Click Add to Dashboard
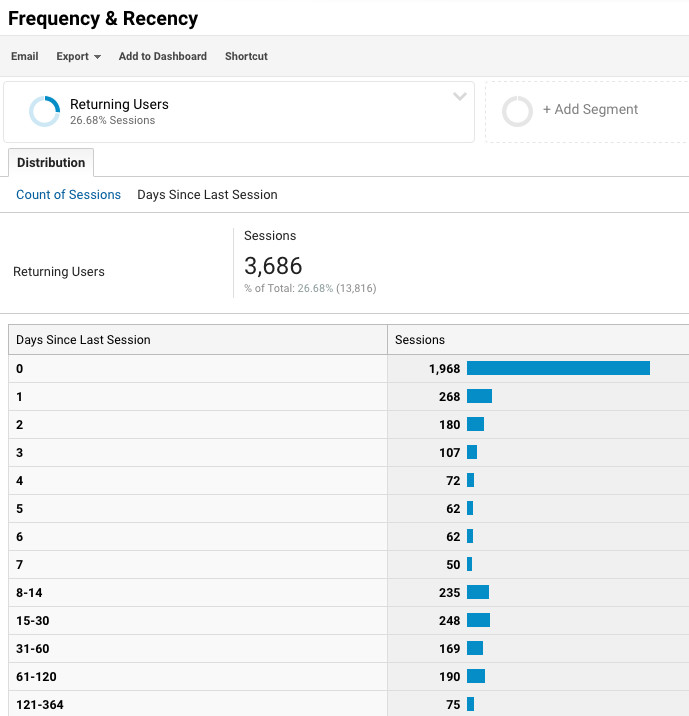The width and height of the screenshot is (689, 716). (163, 56)
